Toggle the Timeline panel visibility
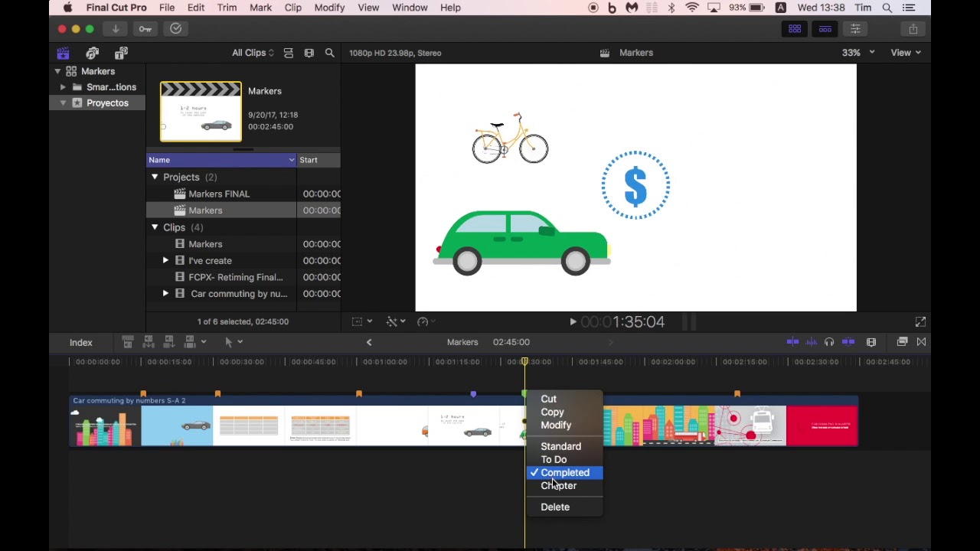The width and height of the screenshot is (980, 551). click(825, 29)
